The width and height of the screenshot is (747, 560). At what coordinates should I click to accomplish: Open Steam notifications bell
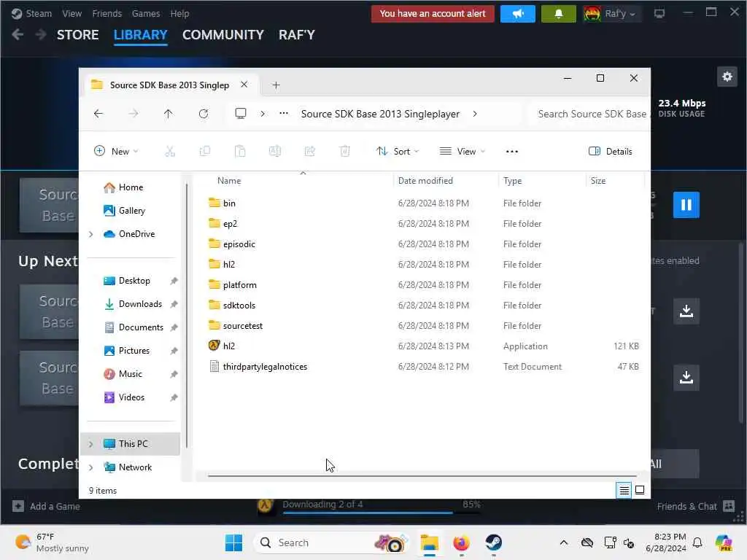558,14
